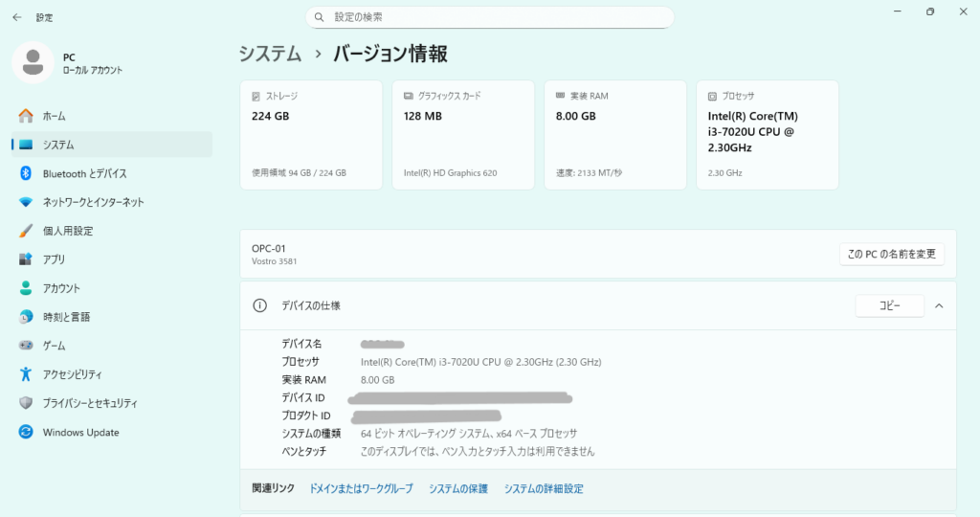Click the Accounts person icon
Viewport: 980px width, 517px height.
pyautogui.click(x=26, y=288)
